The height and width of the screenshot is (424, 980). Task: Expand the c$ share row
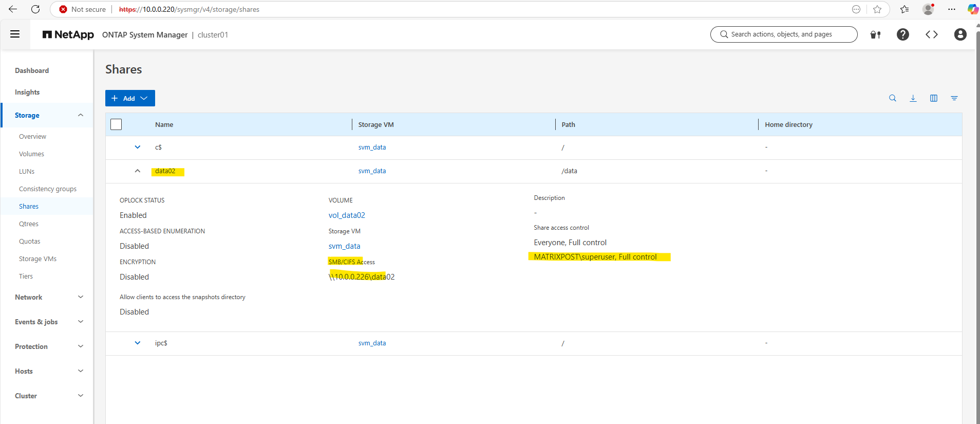point(138,147)
